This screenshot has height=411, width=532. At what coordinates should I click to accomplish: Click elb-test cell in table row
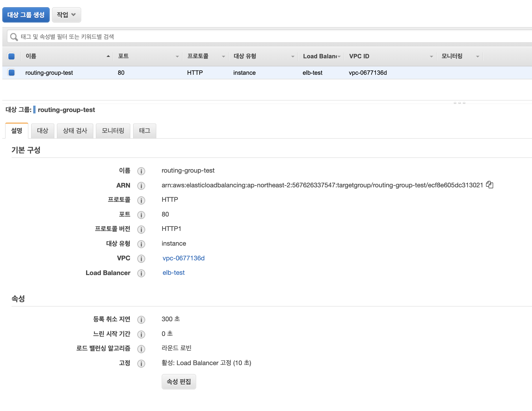[312, 73]
